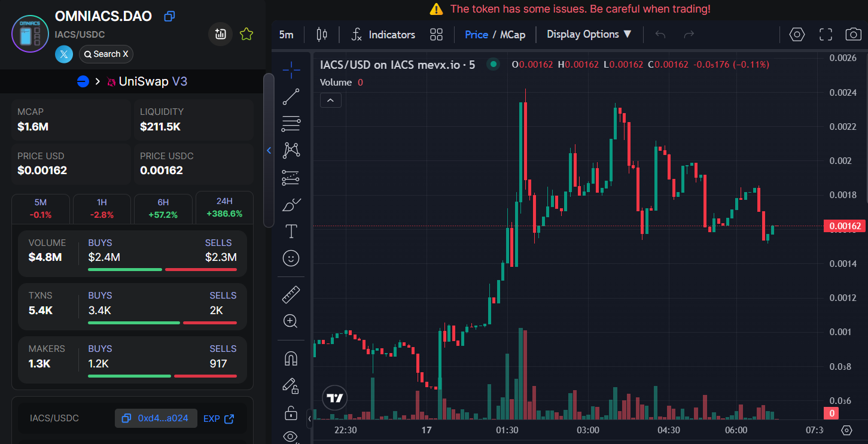Screen dimensions: 868x444
Task: Open chart settings hexagon icon
Action: [797, 35]
